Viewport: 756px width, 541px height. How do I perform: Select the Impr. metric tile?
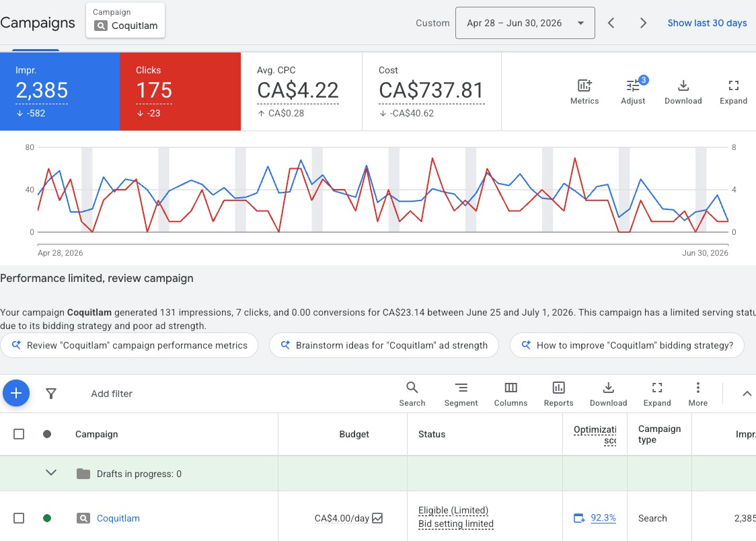60,92
